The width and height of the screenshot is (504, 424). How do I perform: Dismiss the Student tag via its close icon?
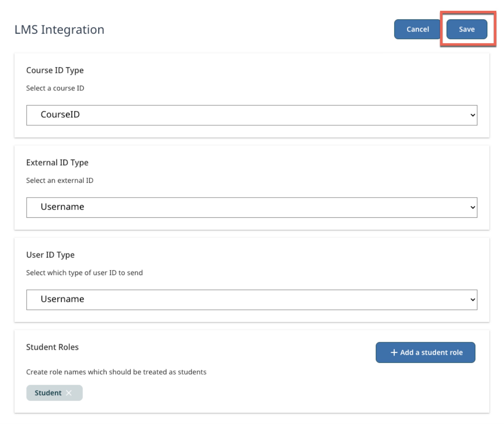(x=69, y=393)
